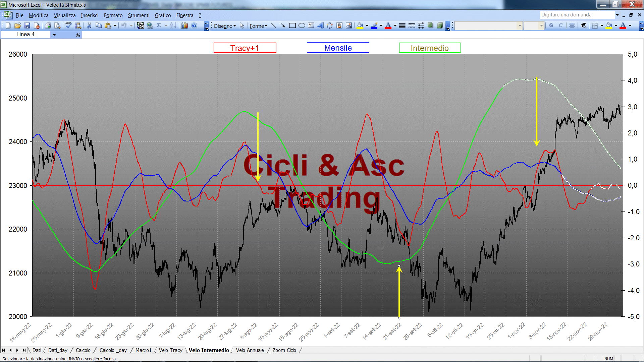Open the Forme shapes menu
The image size is (644, 362).
point(258,26)
